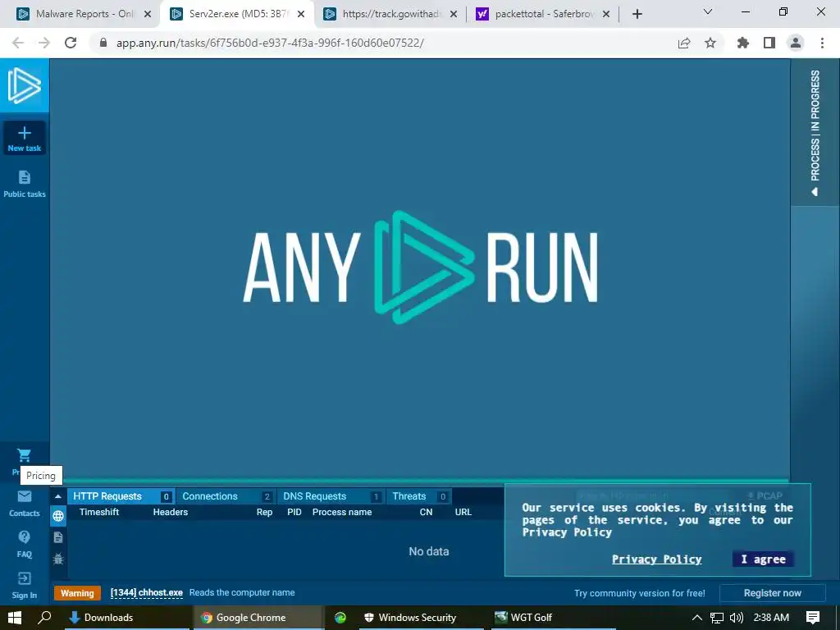Click I agree on cookie notice
840x630 pixels.
pyautogui.click(x=763, y=559)
